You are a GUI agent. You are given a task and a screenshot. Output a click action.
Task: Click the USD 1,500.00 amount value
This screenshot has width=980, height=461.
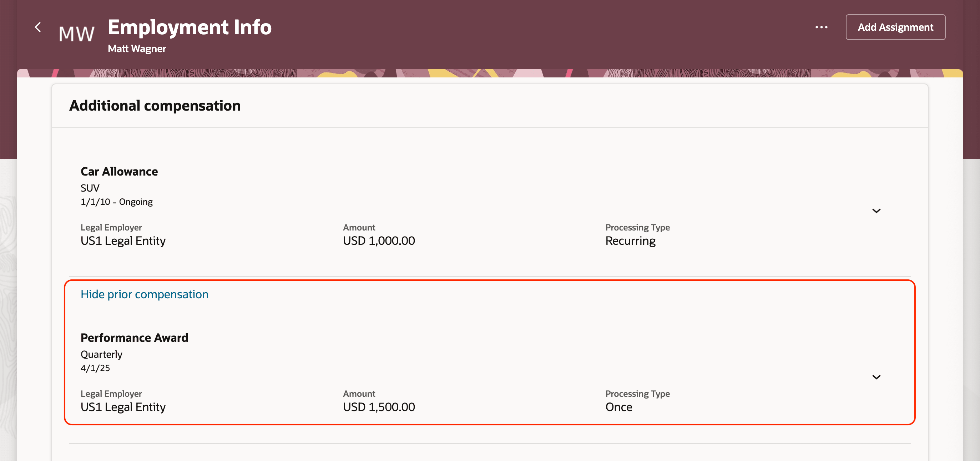tap(379, 407)
